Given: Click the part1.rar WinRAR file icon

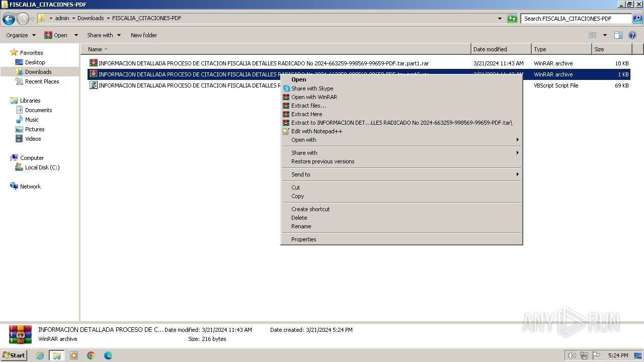Looking at the screenshot, I should (93, 63).
